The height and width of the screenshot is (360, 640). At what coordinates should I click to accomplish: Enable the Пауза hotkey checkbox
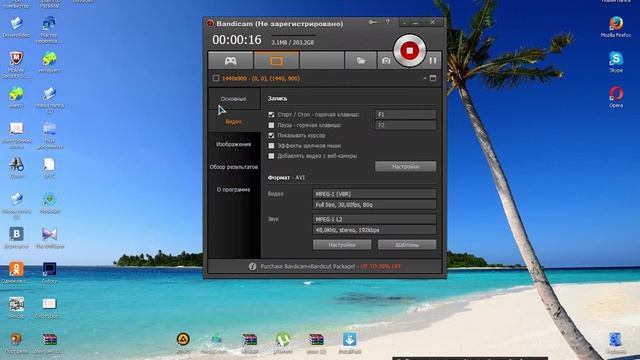tap(271, 125)
